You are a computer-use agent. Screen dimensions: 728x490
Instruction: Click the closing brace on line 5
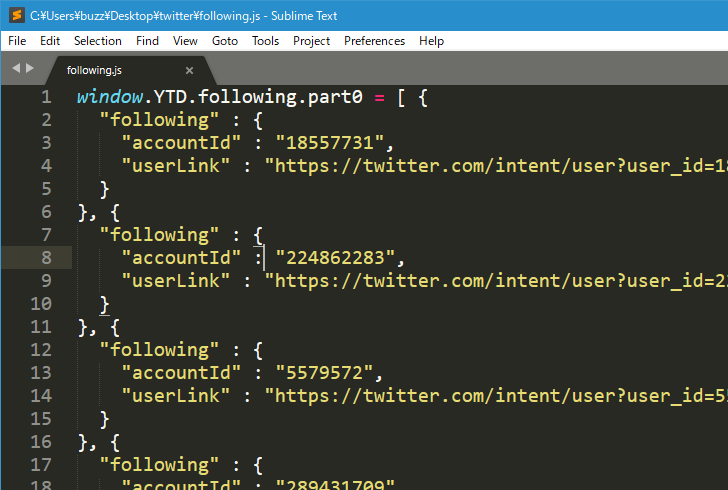click(104, 189)
